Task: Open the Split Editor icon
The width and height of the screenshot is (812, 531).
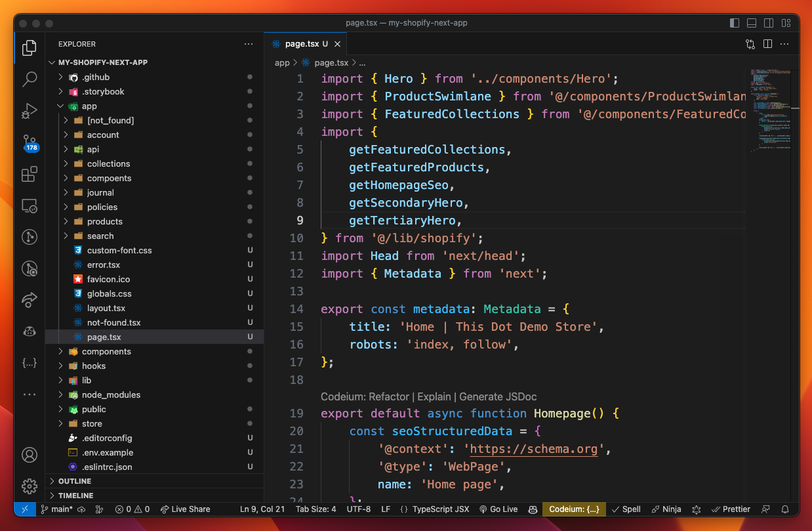Action: tap(768, 44)
